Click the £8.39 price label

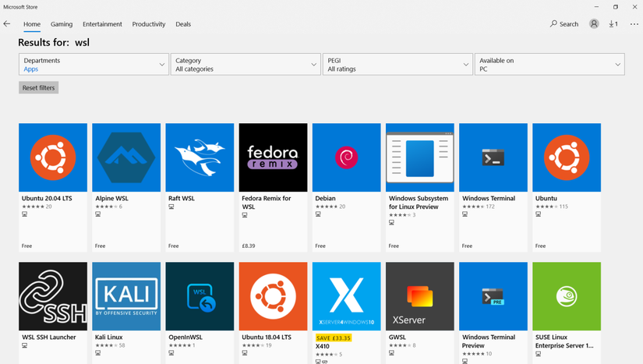[249, 246]
